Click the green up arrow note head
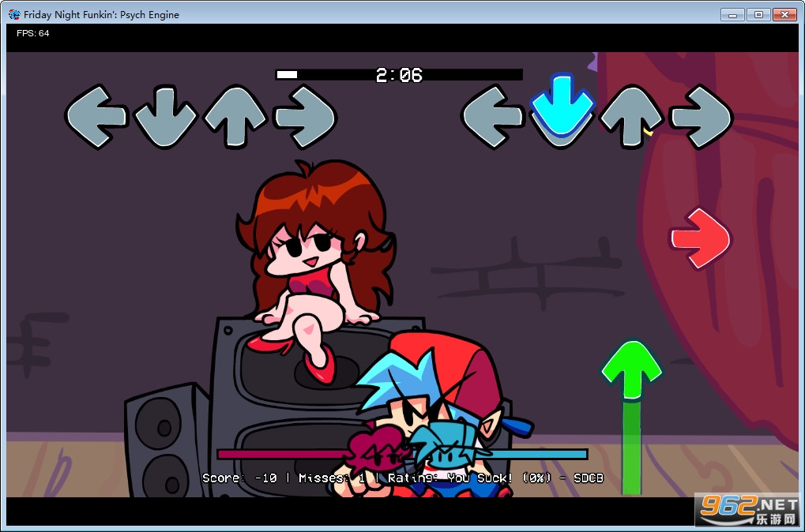The height and width of the screenshot is (532, 805). click(x=632, y=369)
